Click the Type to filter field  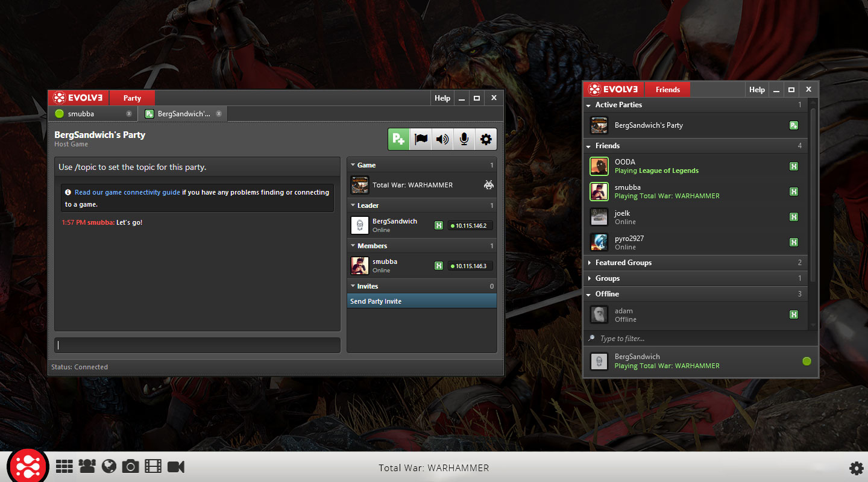pyautogui.click(x=700, y=339)
